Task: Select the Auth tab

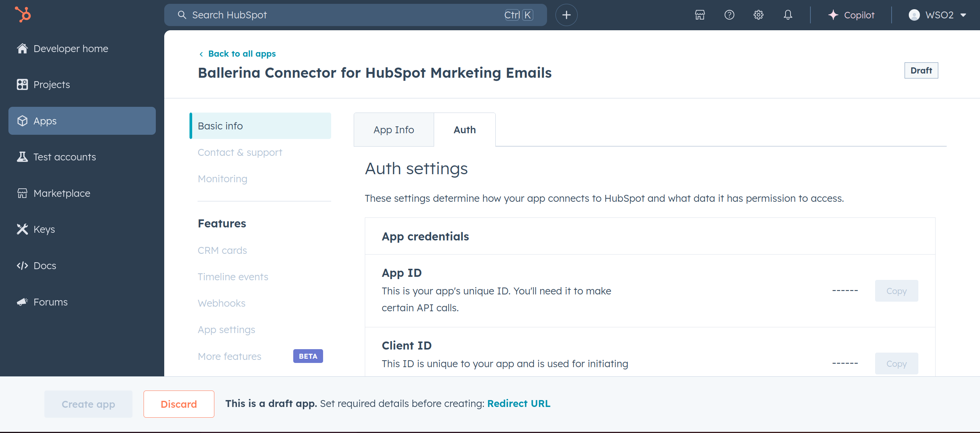Action: 464,130
